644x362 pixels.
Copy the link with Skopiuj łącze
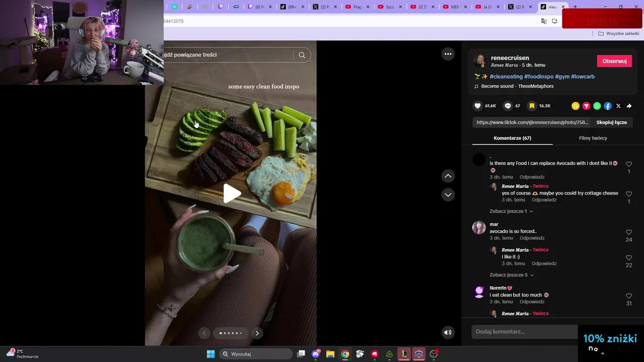(611, 122)
